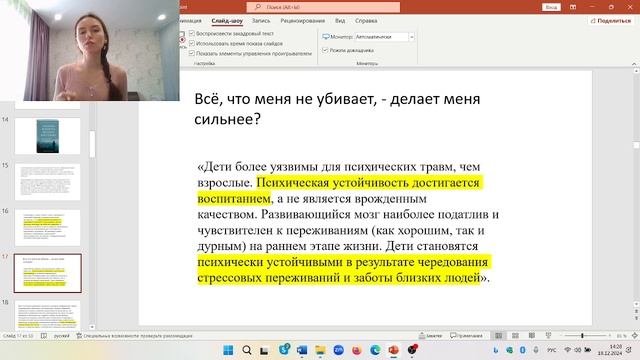
Task: Toggle Воспроизвести закадровый текст checkbox
Action: 191,33
